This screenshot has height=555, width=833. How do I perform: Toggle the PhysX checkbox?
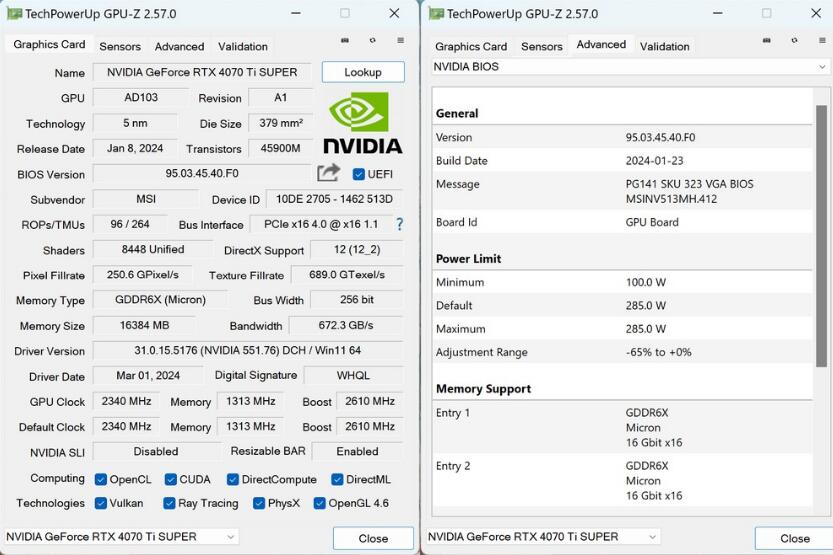coord(259,503)
